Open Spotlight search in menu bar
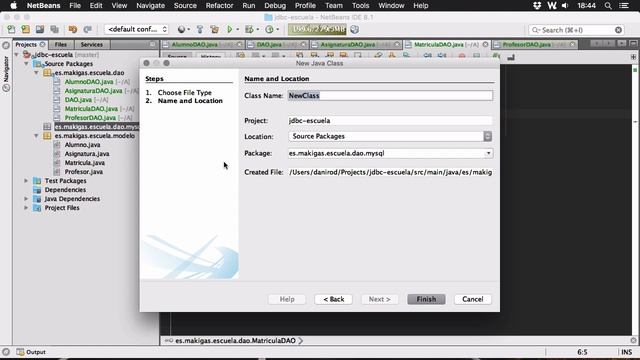Image resolution: width=640 pixels, height=360 pixels. 608,6
